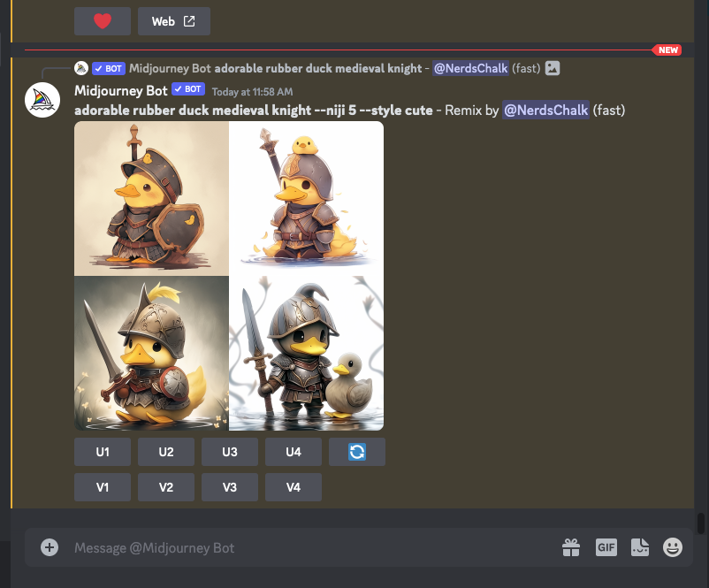
Task: Click the U4 upscale button
Action: 294,452
